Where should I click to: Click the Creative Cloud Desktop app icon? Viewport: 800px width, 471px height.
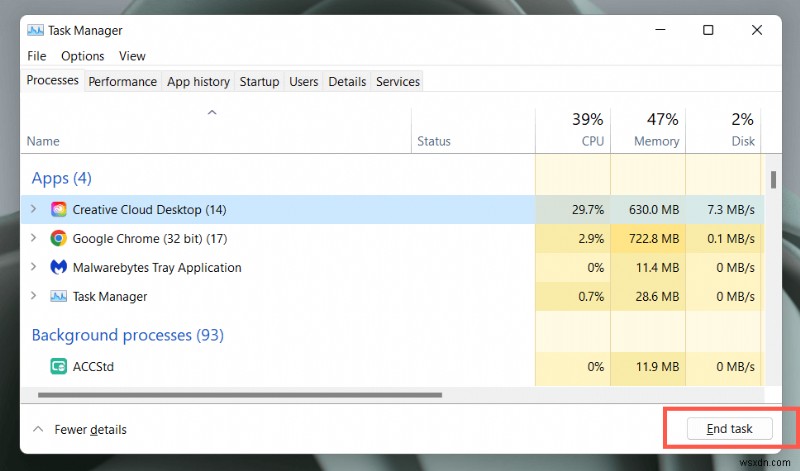(59, 209)
